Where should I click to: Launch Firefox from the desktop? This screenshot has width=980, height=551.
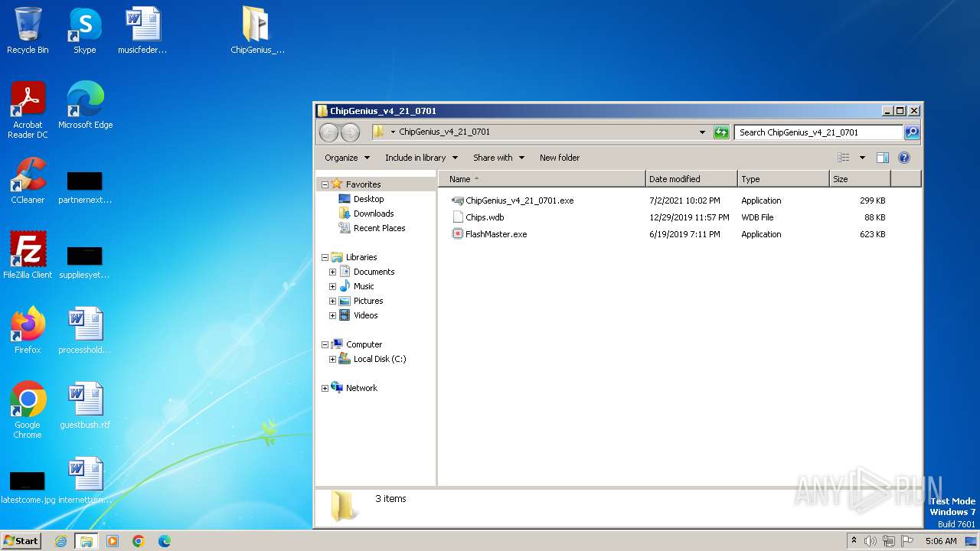click(x=28, y=331)
